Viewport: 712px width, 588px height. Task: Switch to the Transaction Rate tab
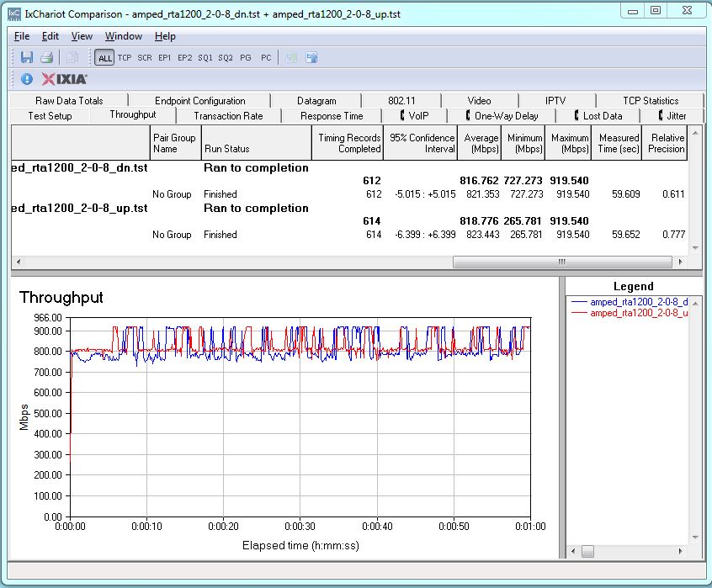(228, 116)
